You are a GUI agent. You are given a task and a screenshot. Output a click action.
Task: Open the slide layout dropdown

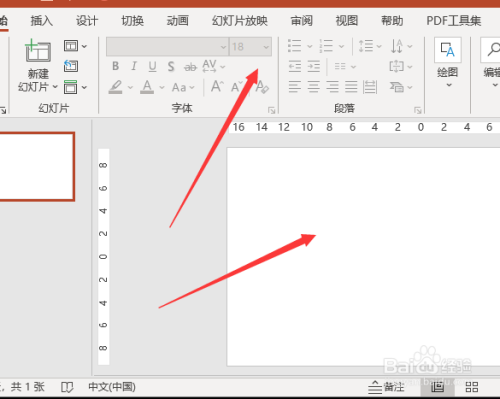[75, 46]
